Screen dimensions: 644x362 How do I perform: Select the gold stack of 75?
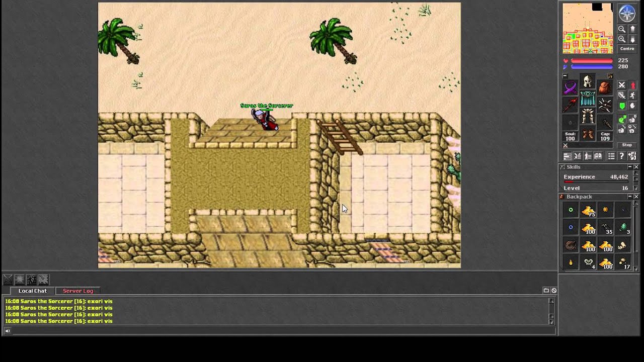(x=588, y=210)
